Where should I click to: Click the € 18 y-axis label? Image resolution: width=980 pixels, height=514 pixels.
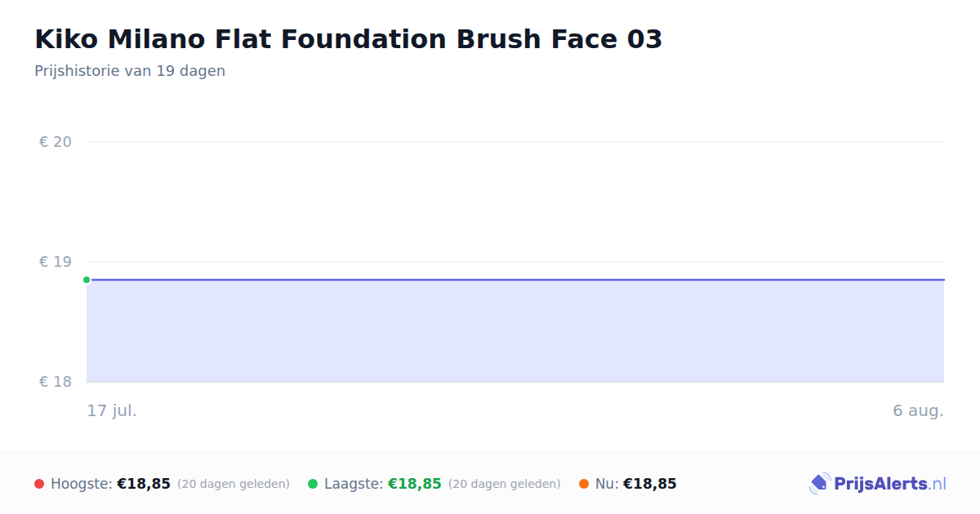[x=56, y=382]
